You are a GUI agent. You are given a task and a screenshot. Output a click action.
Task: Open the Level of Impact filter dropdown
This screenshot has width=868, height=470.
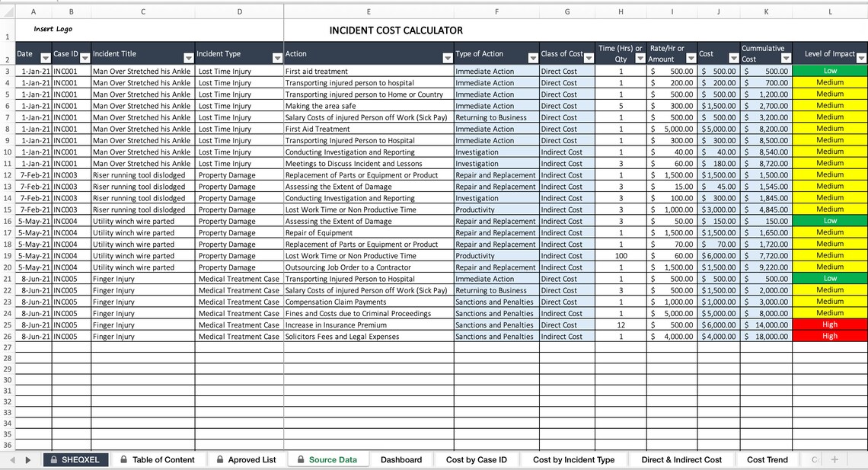pos(860,57)
